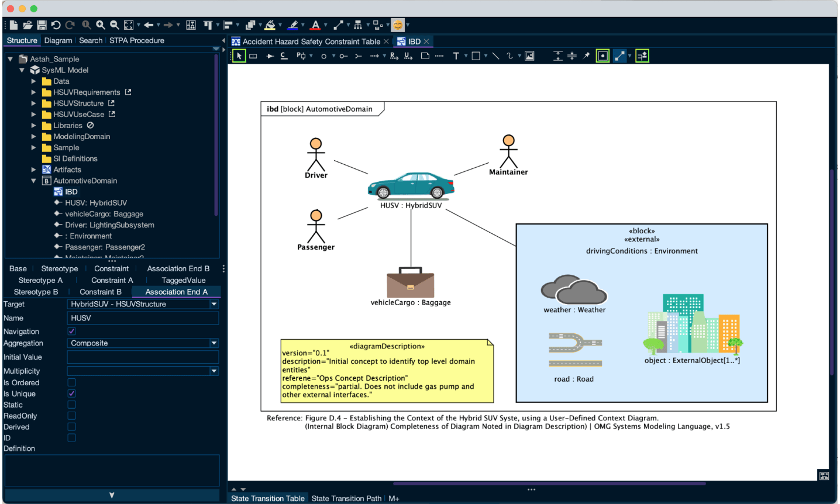Click the Pin diagram tab icon
This screenshot has width=840, height=504.
pyautogui.click(x=587, y=55)
